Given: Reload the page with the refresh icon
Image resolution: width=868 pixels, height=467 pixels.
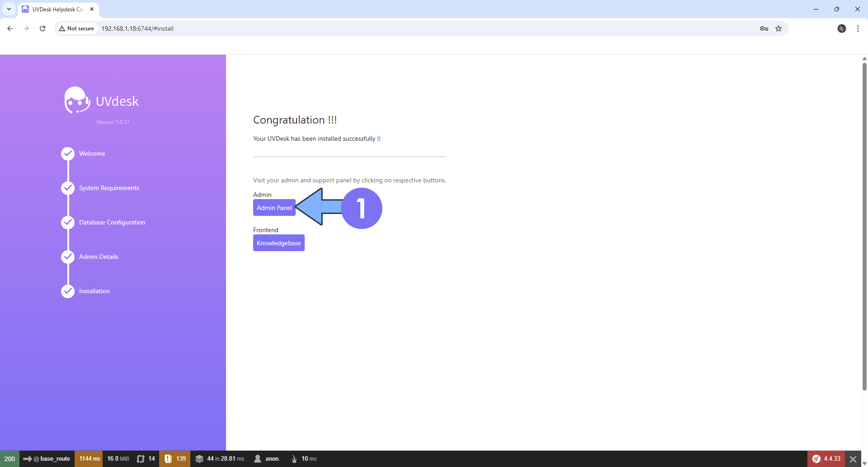Looking at the screenshot, I should [x=42, y=29].
